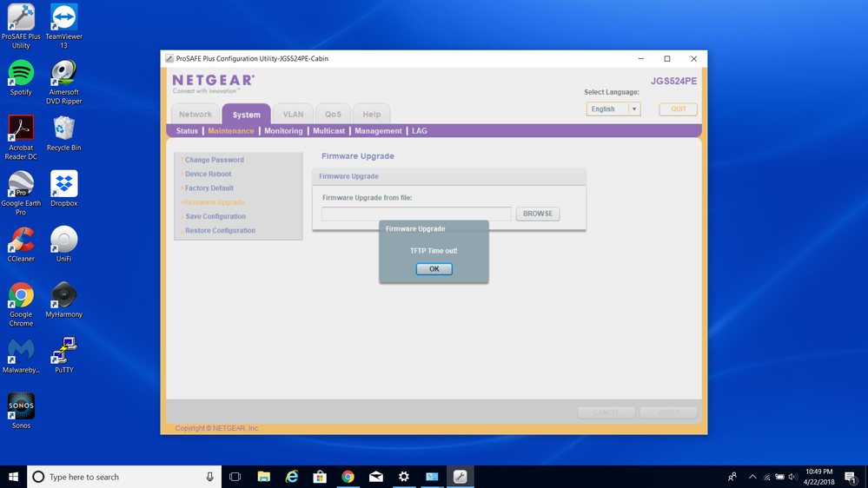
Task: Open the Select Language dropdown
Action: coord(613,109)
